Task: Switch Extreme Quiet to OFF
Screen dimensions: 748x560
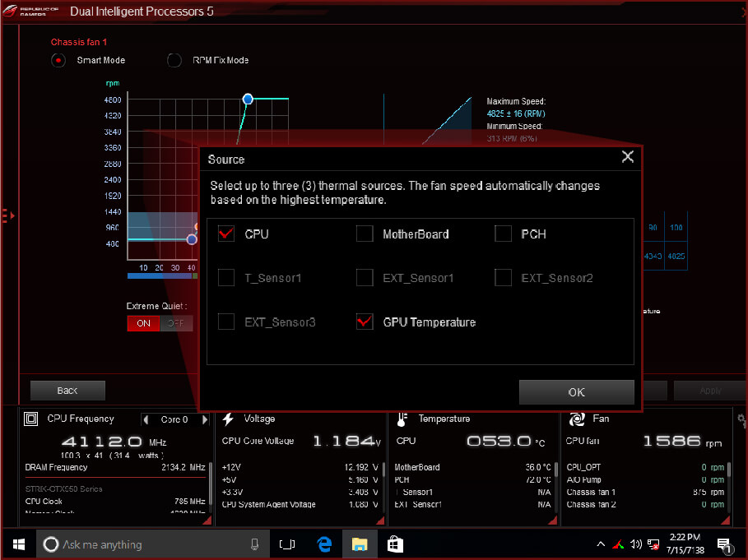Action: pos(176,323)
